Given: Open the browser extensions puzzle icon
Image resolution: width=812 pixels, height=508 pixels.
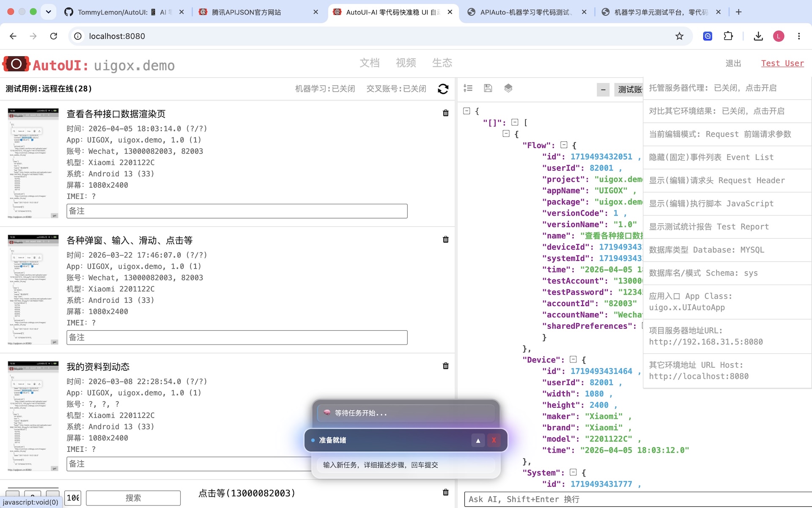Looking at the screenshot, I should (728, 36).
